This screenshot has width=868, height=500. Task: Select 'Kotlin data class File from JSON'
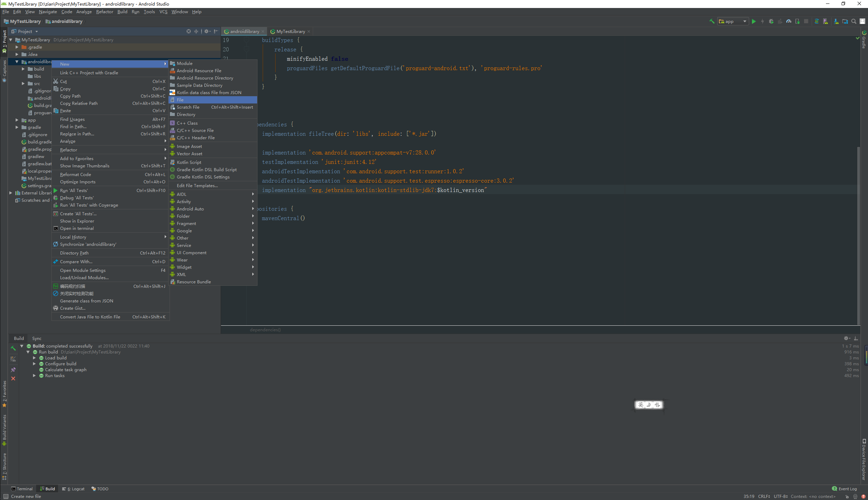coord(208,92)
